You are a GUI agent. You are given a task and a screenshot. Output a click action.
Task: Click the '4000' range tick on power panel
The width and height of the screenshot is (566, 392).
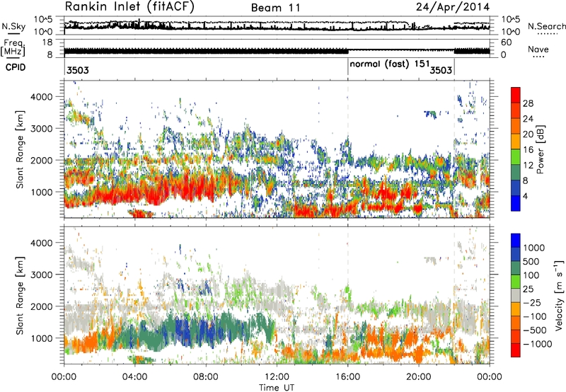pyautogui.click(x=42, y=97)
